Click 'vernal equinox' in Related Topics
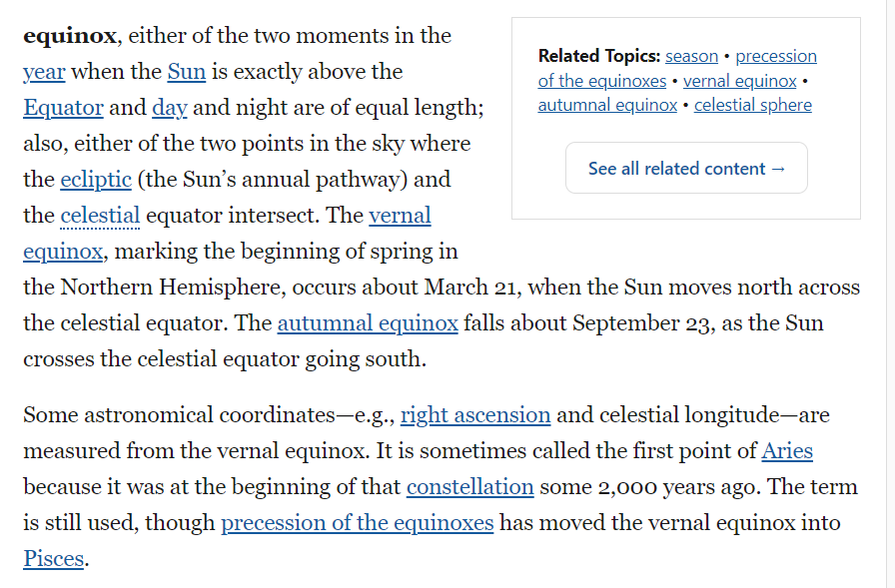Screen dimensions: 895x588 (740, 81)
